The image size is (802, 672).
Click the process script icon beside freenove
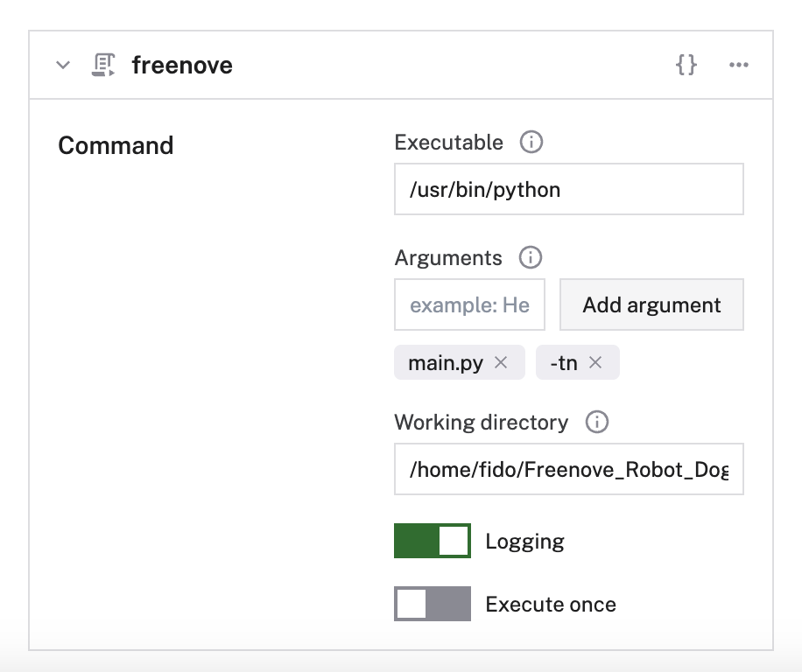(x=103, y=66)
